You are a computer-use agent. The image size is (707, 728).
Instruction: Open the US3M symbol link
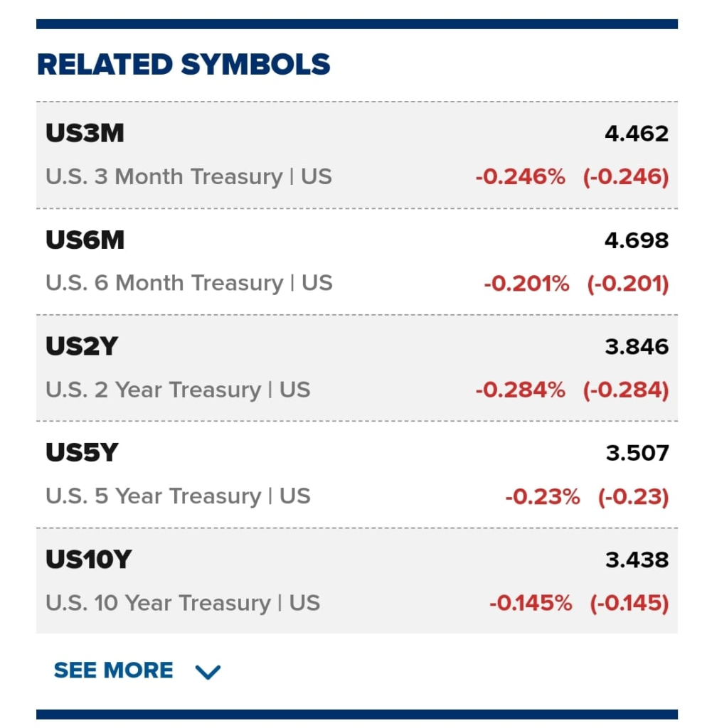[85, 133]
